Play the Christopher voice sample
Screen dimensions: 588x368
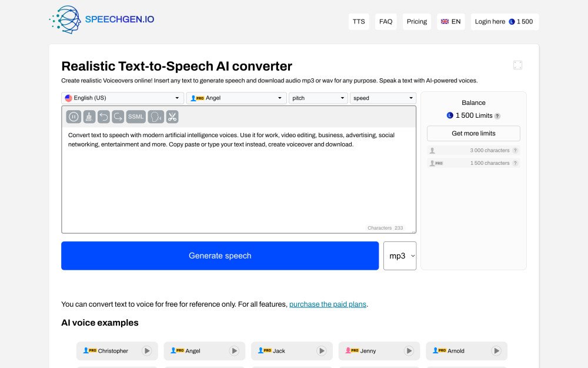148,350
